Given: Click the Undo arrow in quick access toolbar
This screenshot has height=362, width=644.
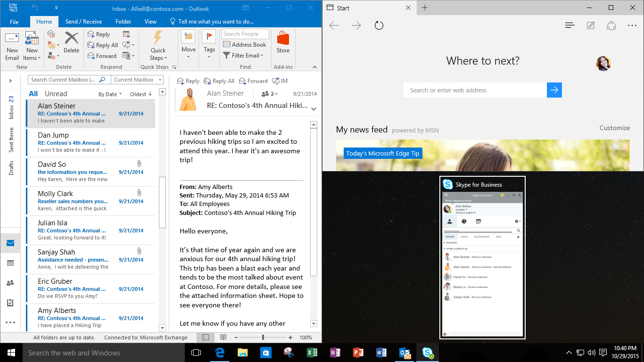Looking at the screenshot, I should pyautogui.click(x=35, y=8).
